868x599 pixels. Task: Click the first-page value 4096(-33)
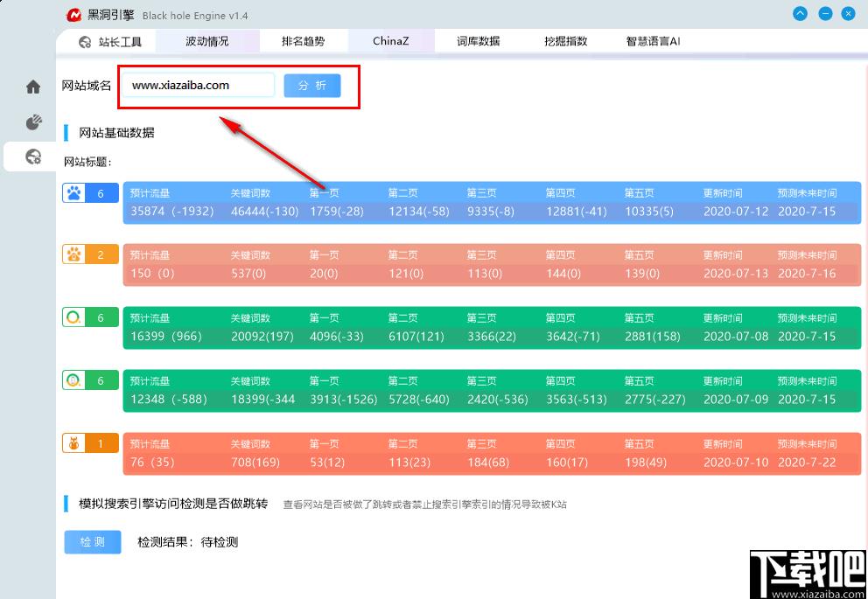(x=337, y=337)
